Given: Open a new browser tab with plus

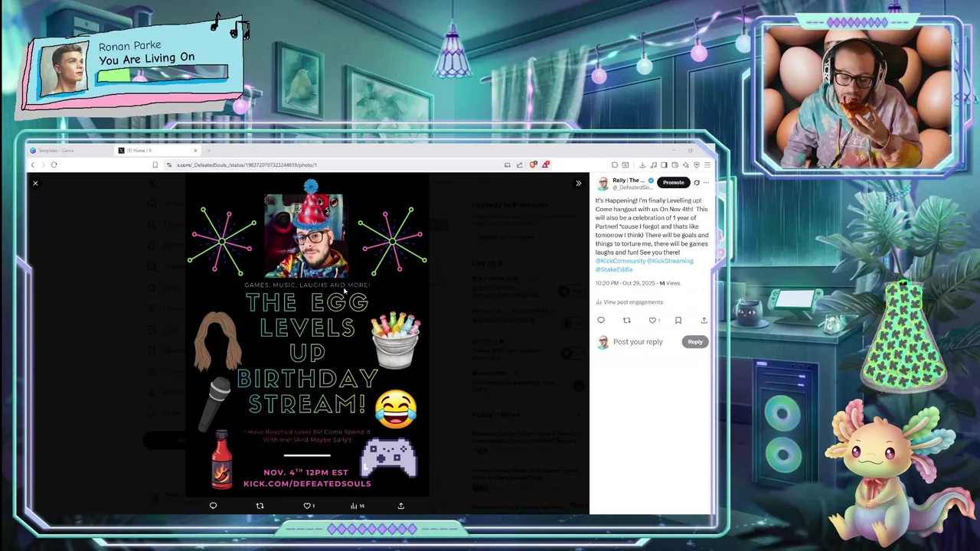Looking at the screenshot, I should pos(208,150).
